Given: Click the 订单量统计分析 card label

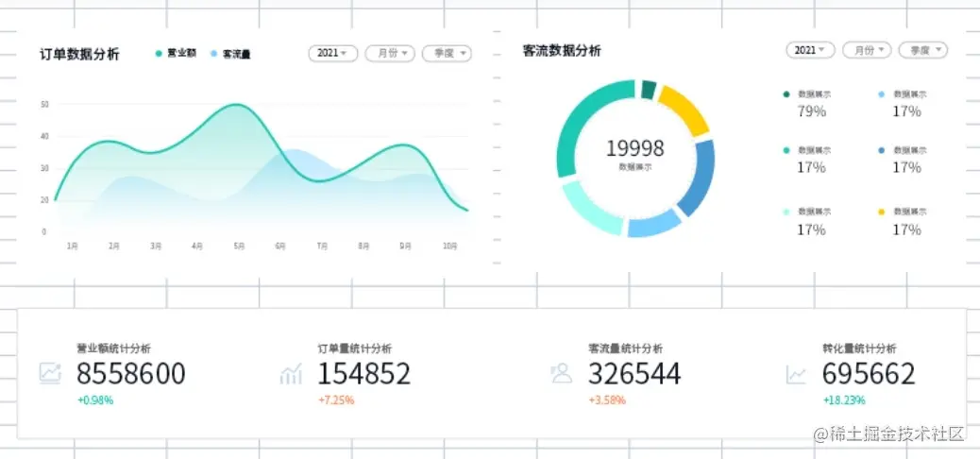Looking at the screenshot, I should [x=355, y=348].
